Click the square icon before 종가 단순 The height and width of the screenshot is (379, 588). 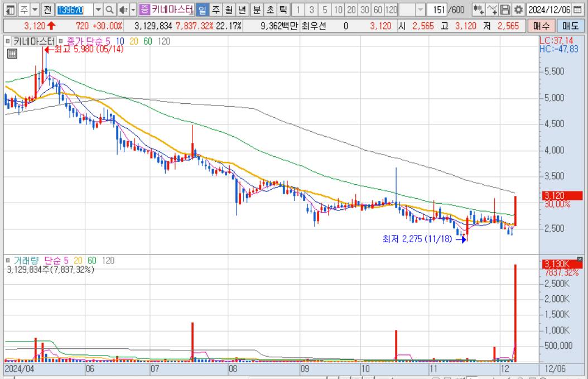point(60,41)
